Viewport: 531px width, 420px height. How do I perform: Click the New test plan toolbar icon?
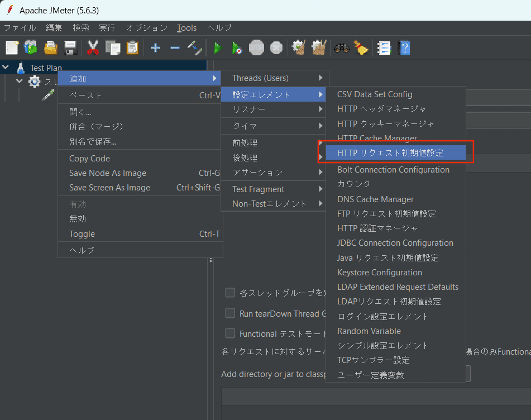pyautogui.click(x=12, y=47)
